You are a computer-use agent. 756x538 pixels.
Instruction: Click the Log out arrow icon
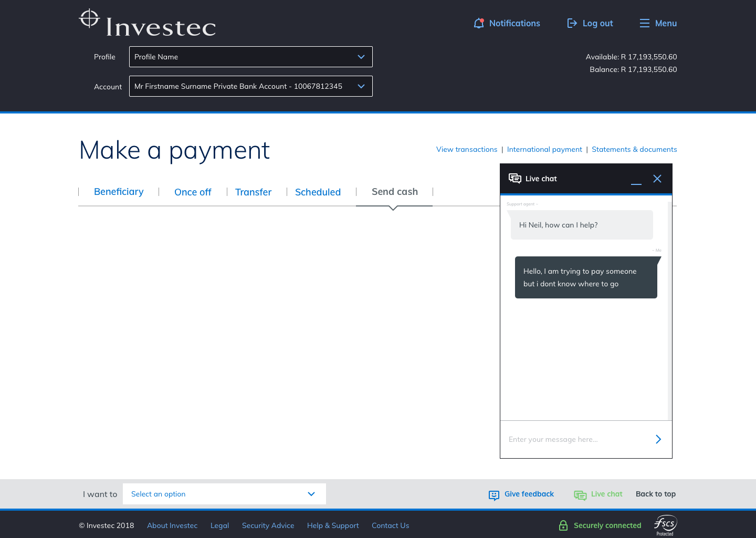click(572, 23)
